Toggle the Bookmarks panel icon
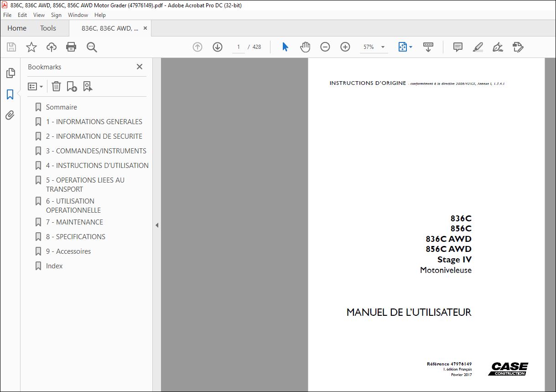Viewport: 556px width, 392px height. [10, 94]
